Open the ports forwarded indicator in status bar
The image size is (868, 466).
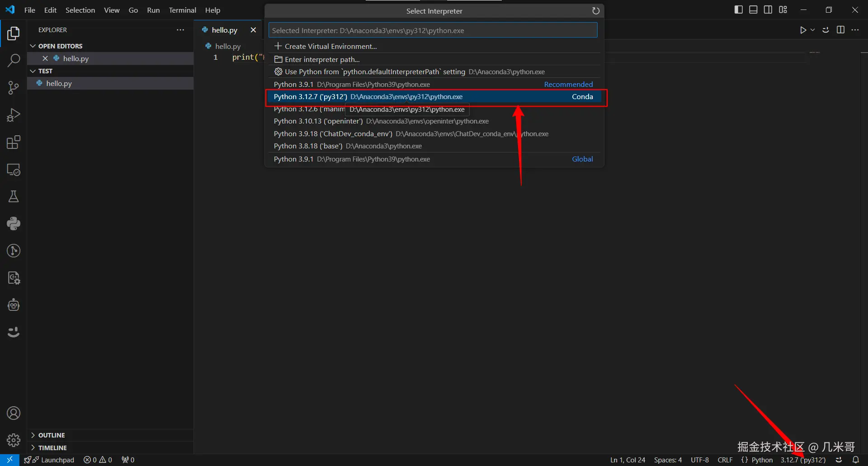128,460
